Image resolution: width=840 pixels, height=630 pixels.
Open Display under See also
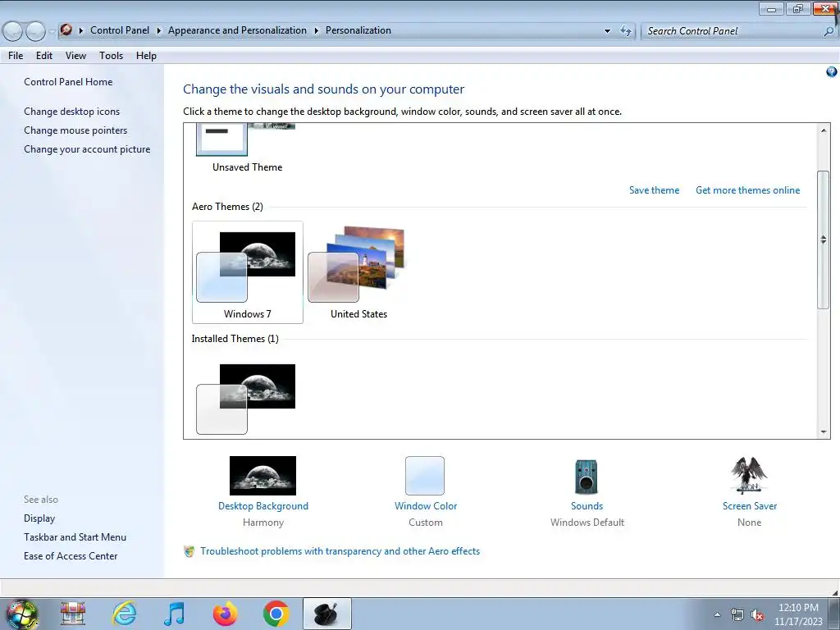pos(39,518)
